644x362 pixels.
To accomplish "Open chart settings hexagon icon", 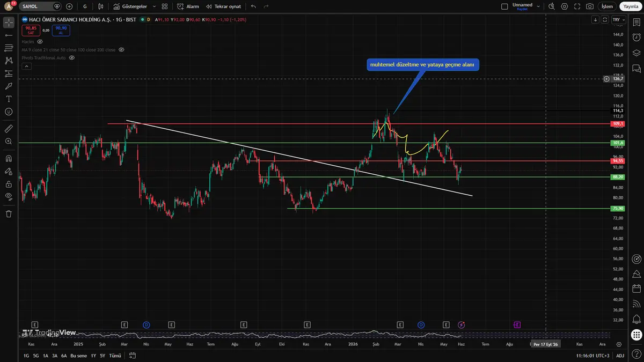I will [564, 6].
